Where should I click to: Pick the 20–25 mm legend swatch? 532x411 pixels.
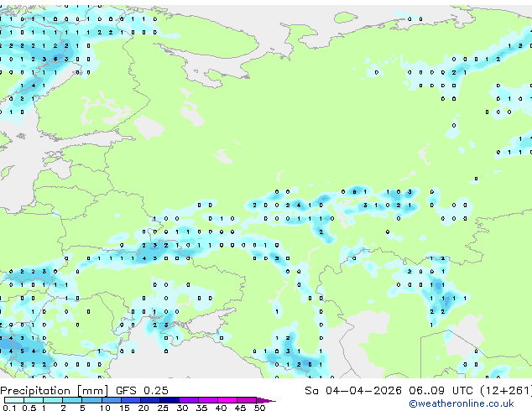[x=149, y=400]
